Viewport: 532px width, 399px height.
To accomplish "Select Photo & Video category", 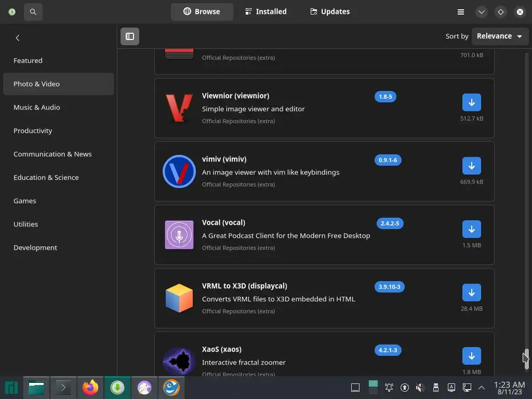I will pos(58,84).
